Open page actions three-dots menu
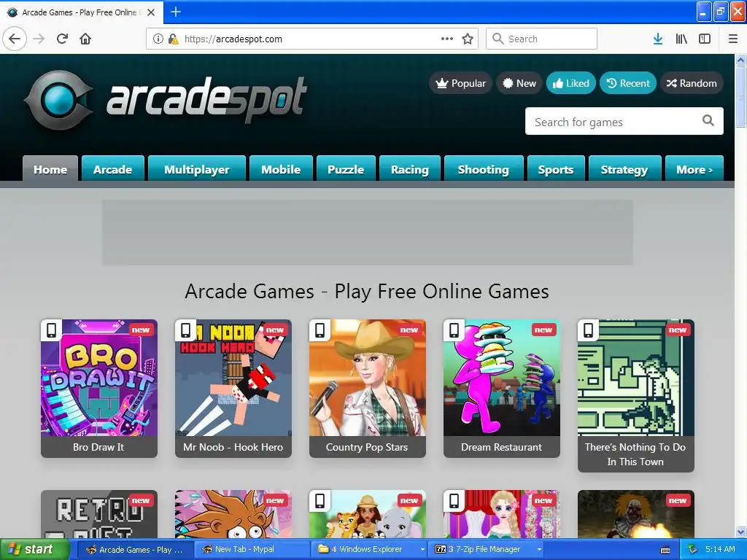 tap(447, 39)
